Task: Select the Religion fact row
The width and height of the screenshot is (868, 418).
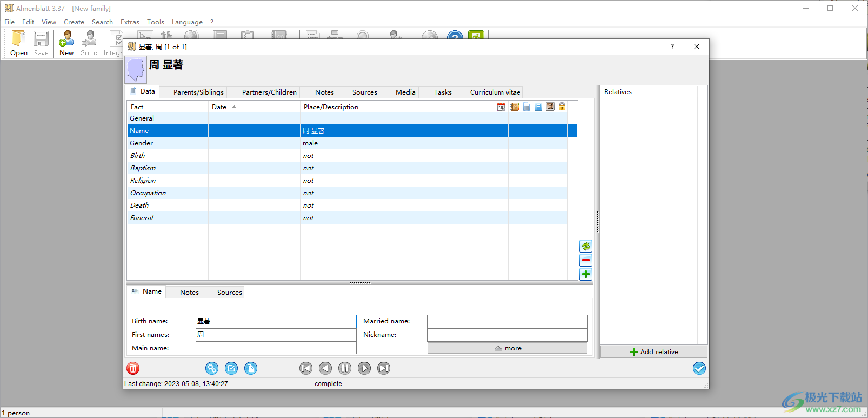Action: coord(348,181)
